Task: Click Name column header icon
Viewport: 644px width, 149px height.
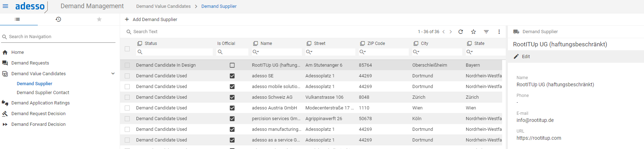Action: click(256, 43)
